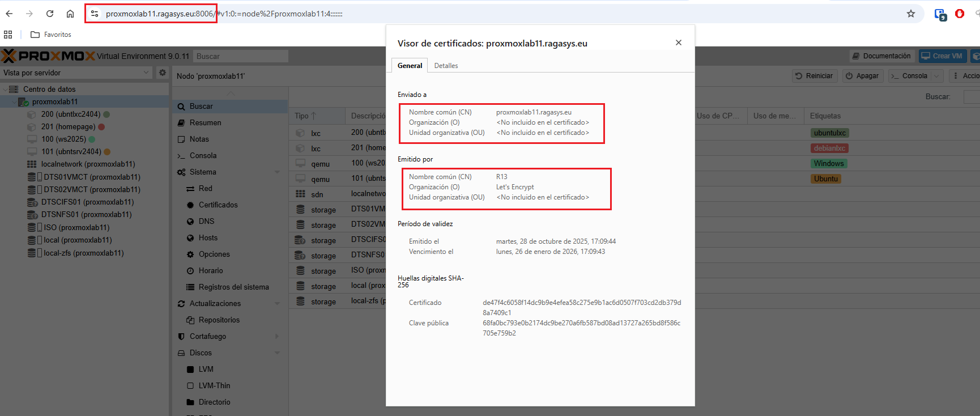
Task: Open the browser apps grid icon
Action: pyautogui.click(x=8, y=35)
